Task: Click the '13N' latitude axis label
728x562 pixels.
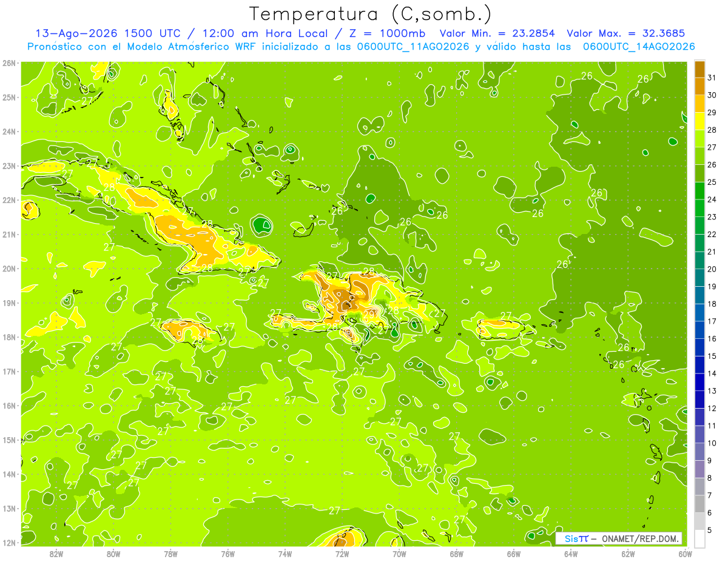Action: 9,509
